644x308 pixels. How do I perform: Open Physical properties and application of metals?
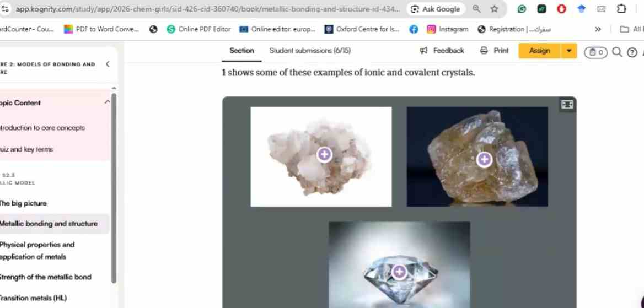click(37, 251)
